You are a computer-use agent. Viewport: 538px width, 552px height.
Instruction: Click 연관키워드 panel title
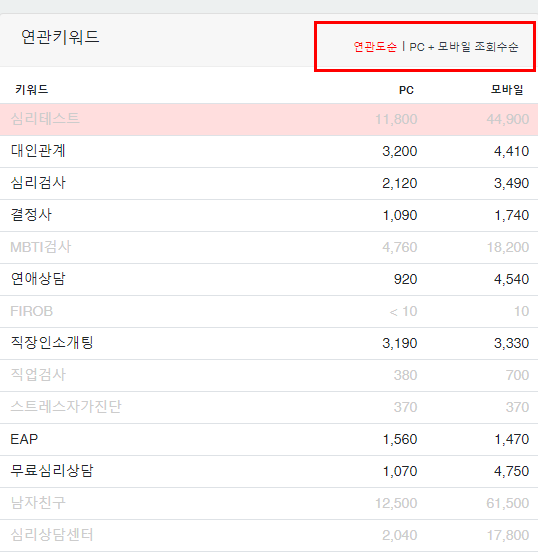pyautogui.click(x=60, y=37)
